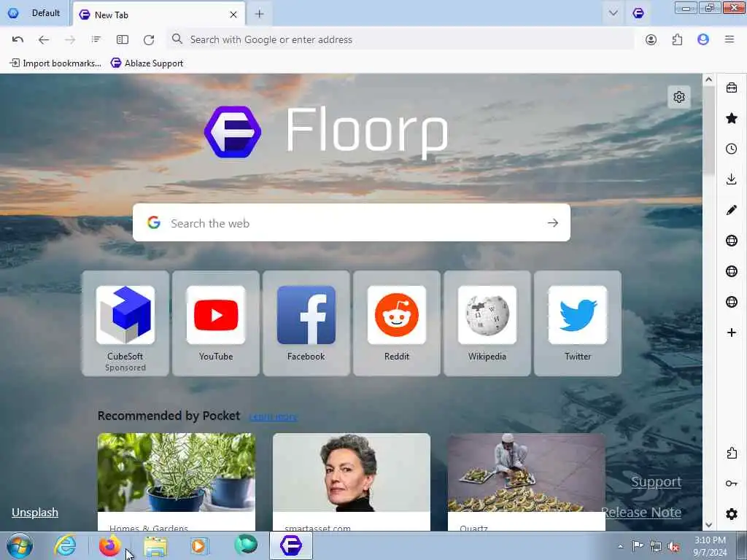The height and width of the screenshot is (560, 747).
Task: Open the Homes & Gardens Pocket story
Action: click(177, 481)
